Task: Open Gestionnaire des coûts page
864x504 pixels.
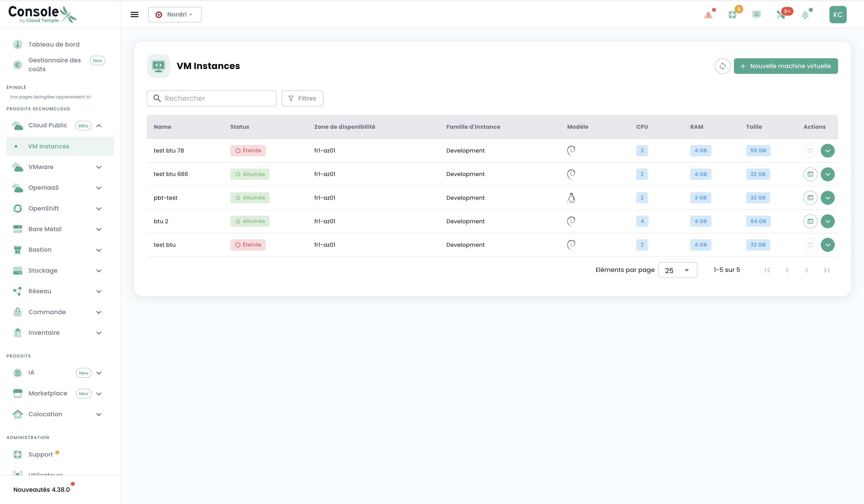Action: coord(54,64)
